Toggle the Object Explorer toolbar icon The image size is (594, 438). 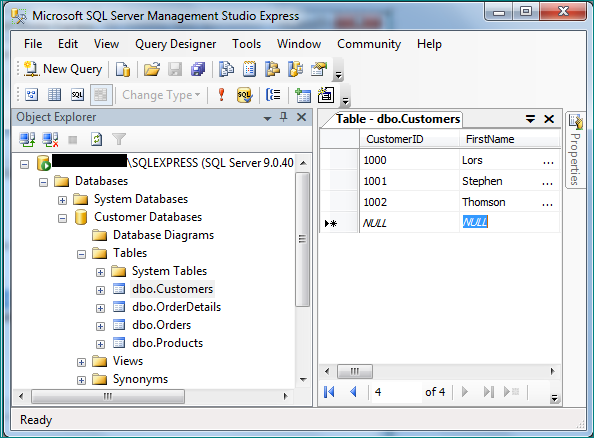pos(272,69)
